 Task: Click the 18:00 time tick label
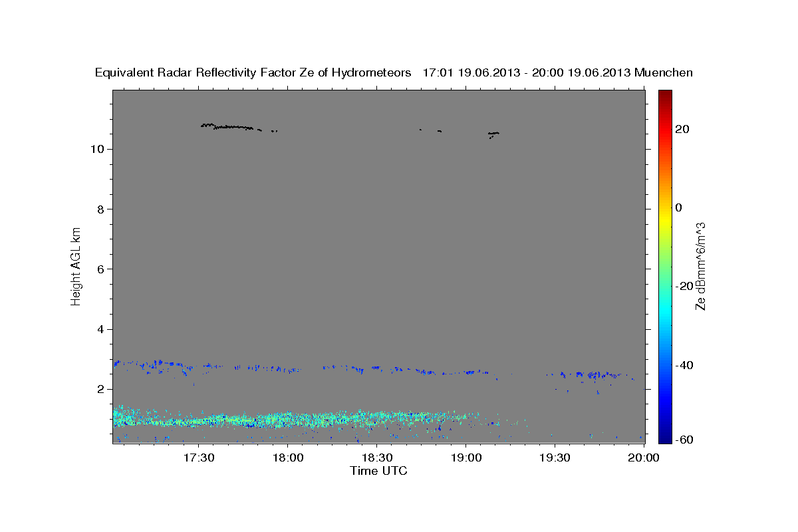(288, 458)
